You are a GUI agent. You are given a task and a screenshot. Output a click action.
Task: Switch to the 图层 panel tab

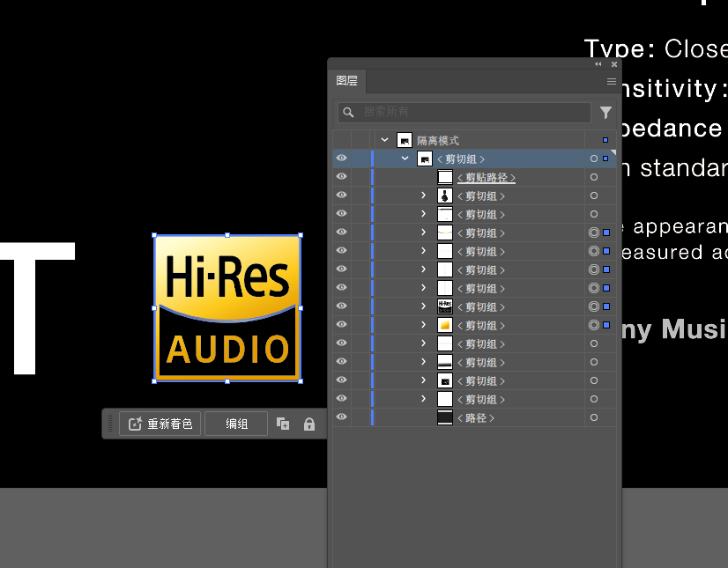[x=347, y=81]
